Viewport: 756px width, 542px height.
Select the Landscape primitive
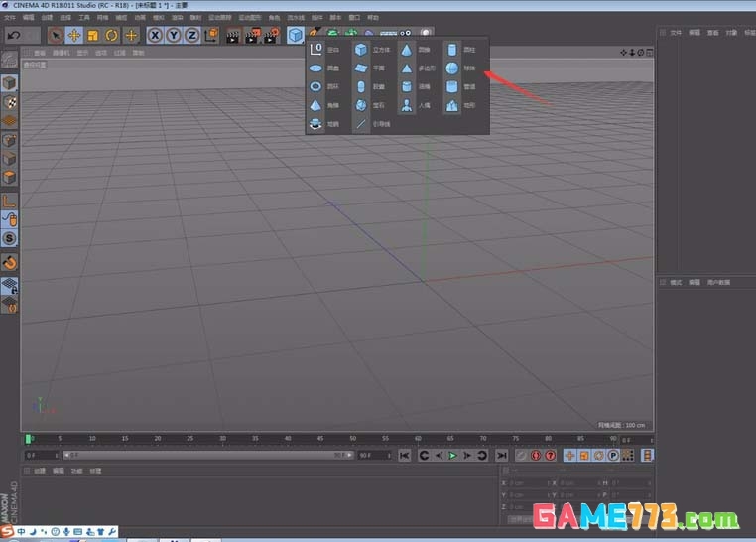click(451, 105)
